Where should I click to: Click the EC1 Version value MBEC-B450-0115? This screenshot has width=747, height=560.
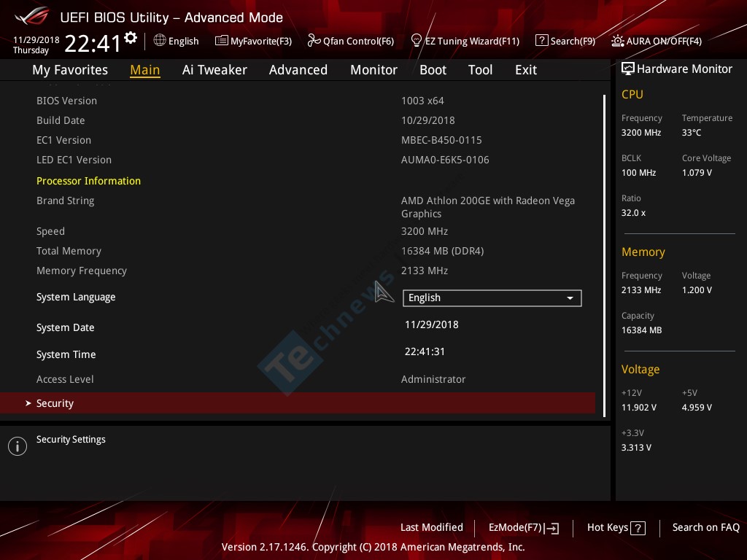441,140
